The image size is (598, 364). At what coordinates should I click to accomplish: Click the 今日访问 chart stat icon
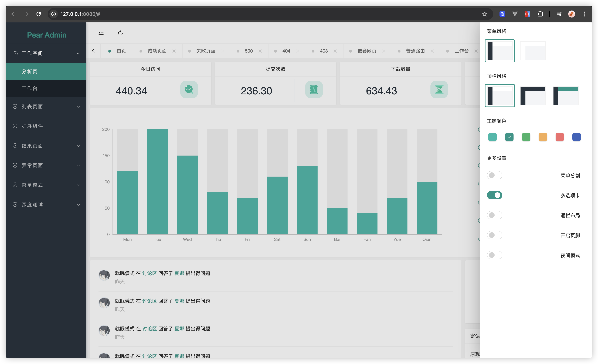coord(189,90)
